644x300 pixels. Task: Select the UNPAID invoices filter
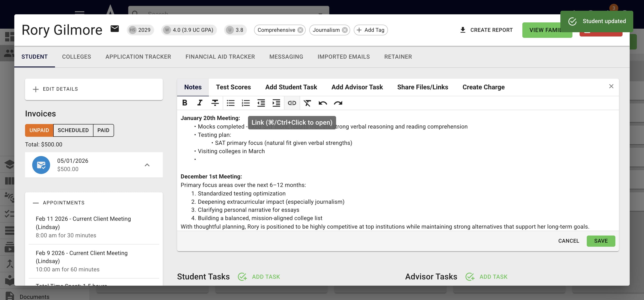(39, 130)
